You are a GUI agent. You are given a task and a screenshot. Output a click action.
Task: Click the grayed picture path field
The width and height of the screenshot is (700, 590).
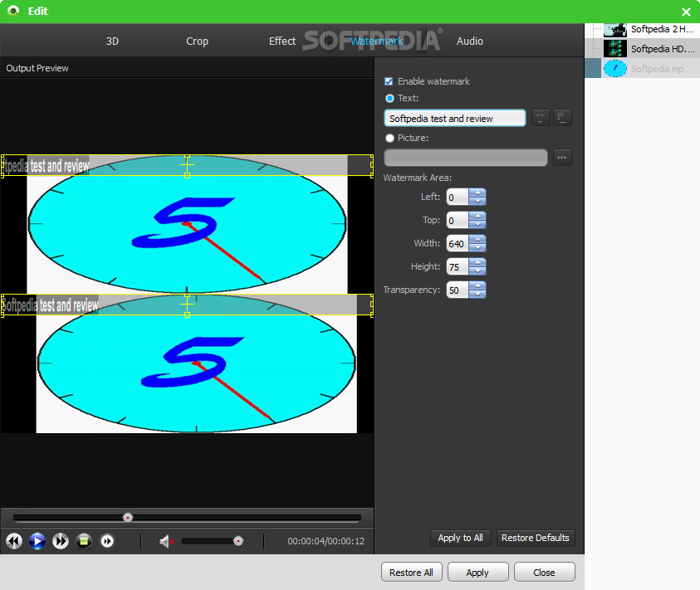pos(466,158)
